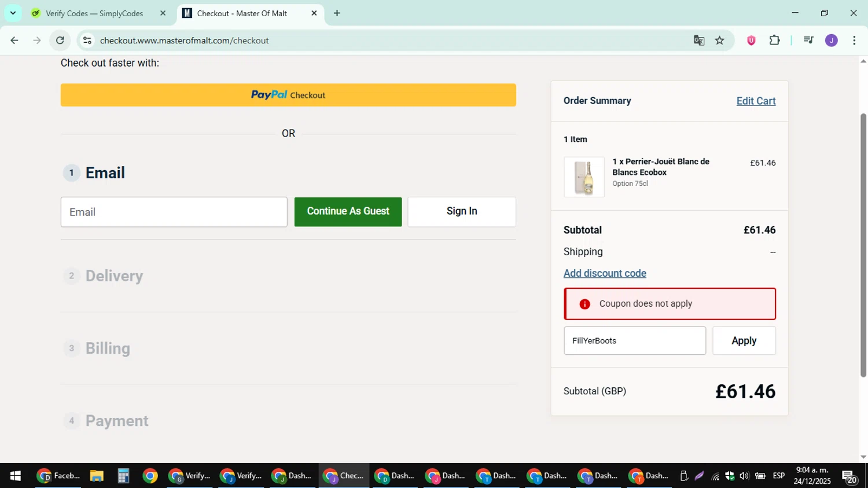Open the notification center icon

tap(849, 476)
